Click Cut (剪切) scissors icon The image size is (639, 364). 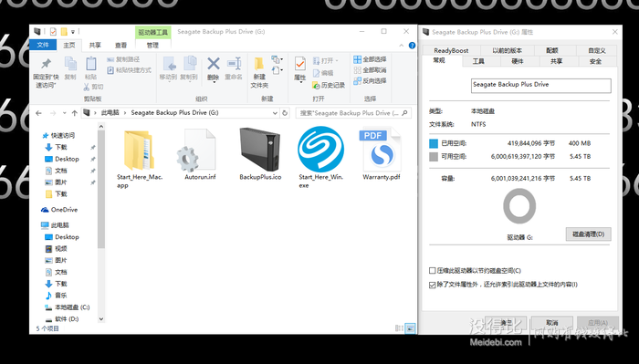pyautogui.click(x=87, y=87)
